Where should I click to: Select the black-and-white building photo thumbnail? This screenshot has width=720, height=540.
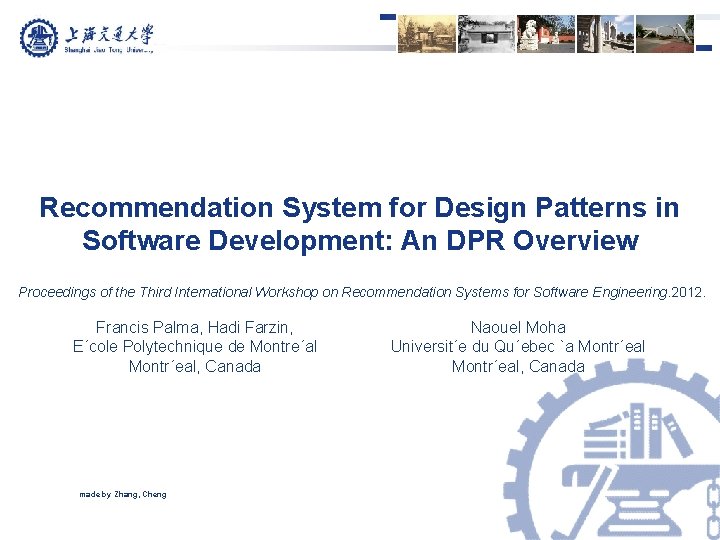[x=487, y=34]
